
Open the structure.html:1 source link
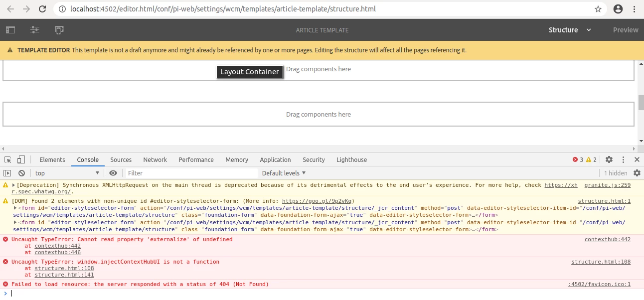coord(604,201)
